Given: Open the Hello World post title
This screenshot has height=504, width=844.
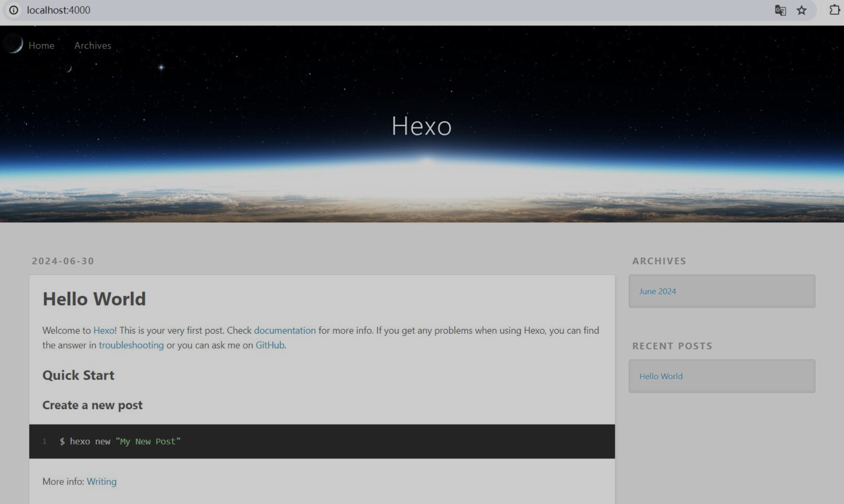Looking at the screenshot, I should pos(94,299).
